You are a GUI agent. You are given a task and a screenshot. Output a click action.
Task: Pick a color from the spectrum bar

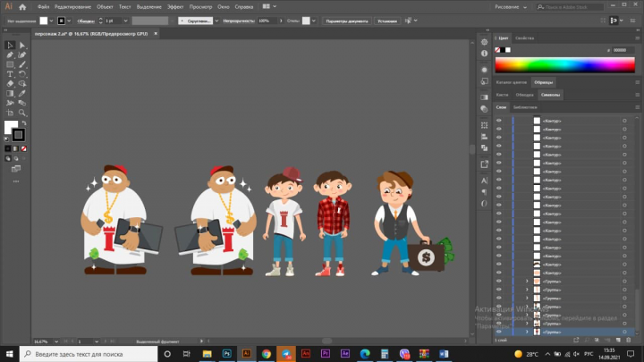click(564, 65)
